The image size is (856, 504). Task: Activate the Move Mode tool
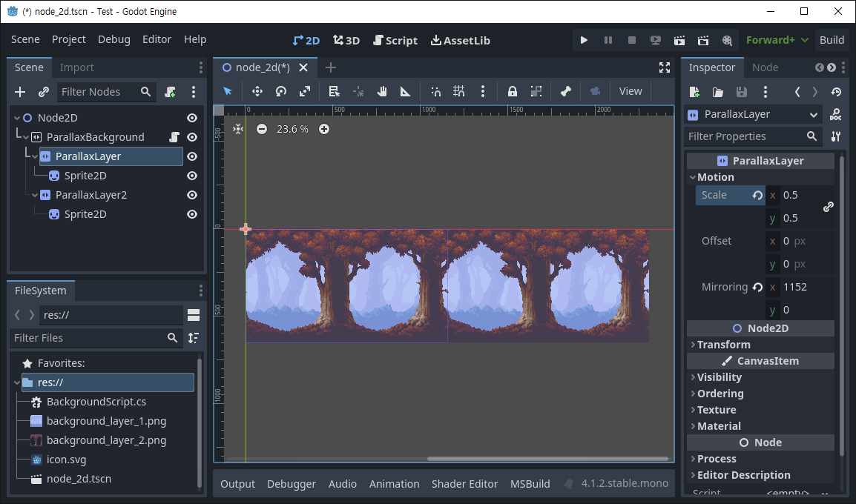click(257, 91)
